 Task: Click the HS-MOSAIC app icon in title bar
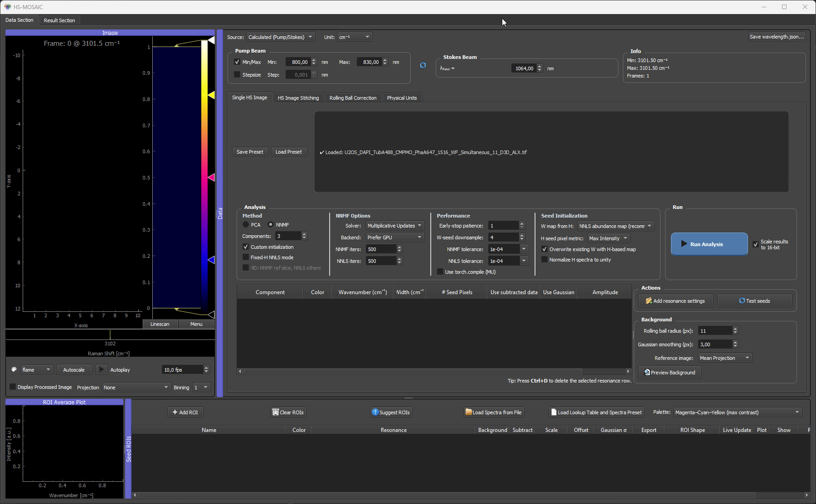pyautogui.click(x=7, y=7)
